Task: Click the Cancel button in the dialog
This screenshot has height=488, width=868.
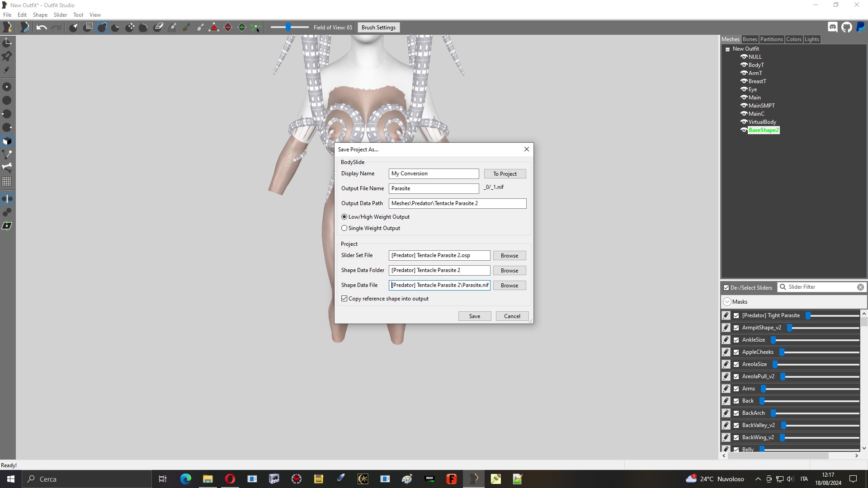Action: (512, 316)
